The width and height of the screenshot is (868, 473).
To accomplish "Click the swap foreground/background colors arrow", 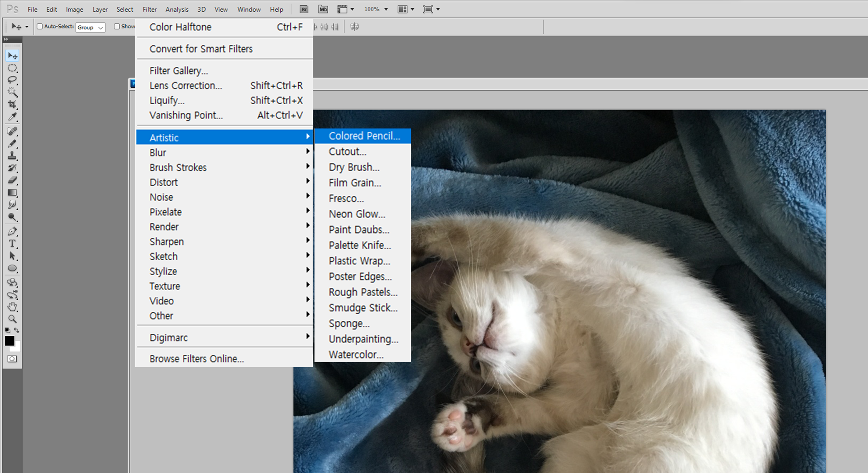I will coord(17,330).
